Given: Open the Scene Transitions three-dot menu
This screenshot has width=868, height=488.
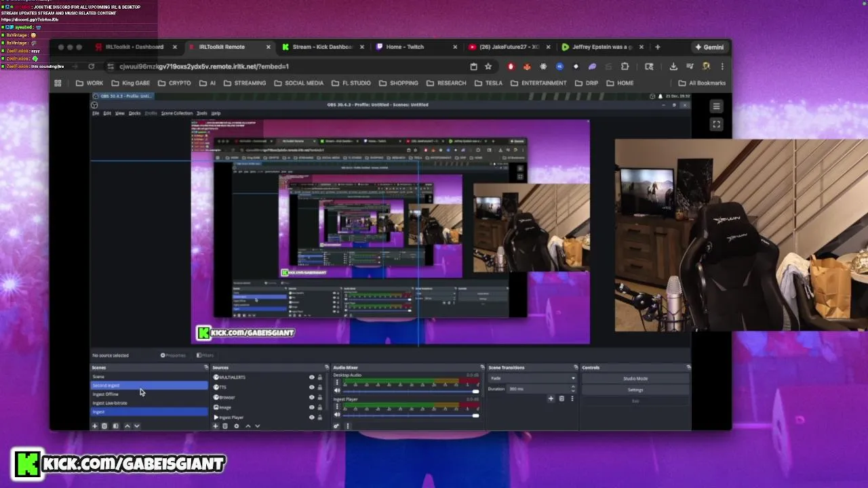Looking at the screenshot, I should coord(571,399).
